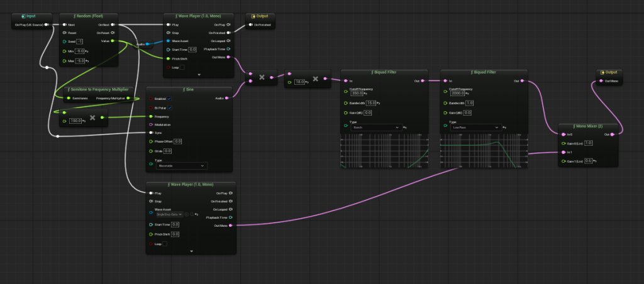Use selected asset icon beside SingleStep dropdown

(186, 214)
